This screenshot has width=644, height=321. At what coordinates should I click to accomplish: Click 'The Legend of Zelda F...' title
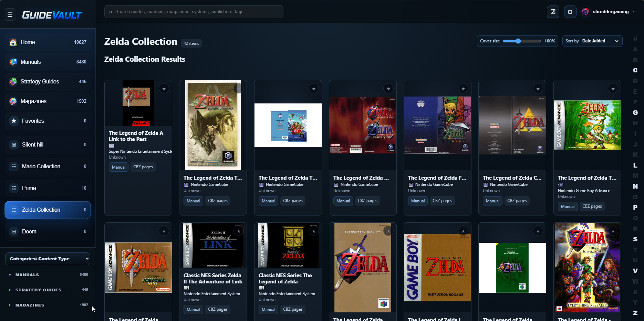click(x=437, y=178)
